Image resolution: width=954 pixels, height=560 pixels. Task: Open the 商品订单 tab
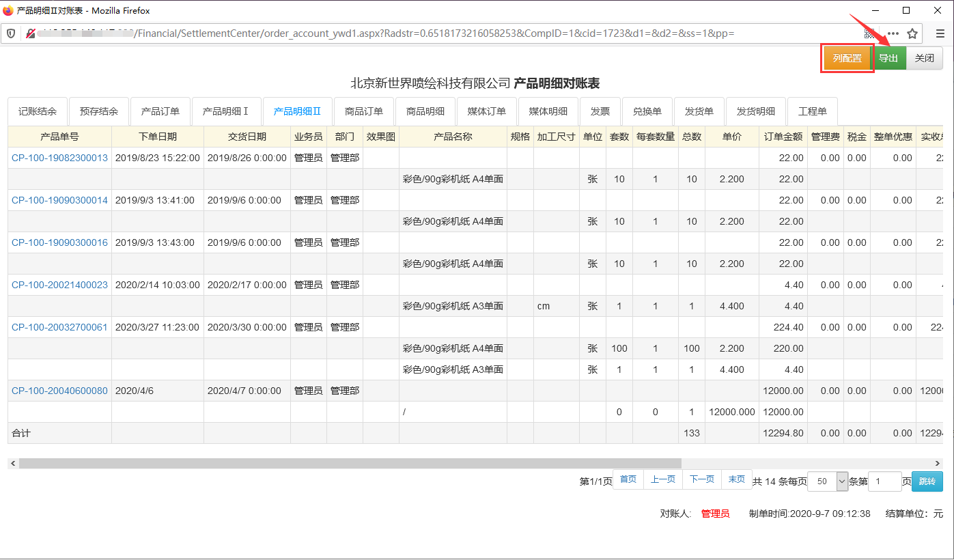364,111
